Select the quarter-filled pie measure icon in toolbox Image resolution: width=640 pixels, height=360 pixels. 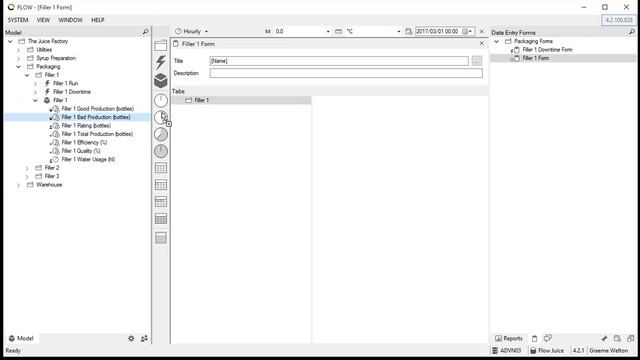pos(161,118)
